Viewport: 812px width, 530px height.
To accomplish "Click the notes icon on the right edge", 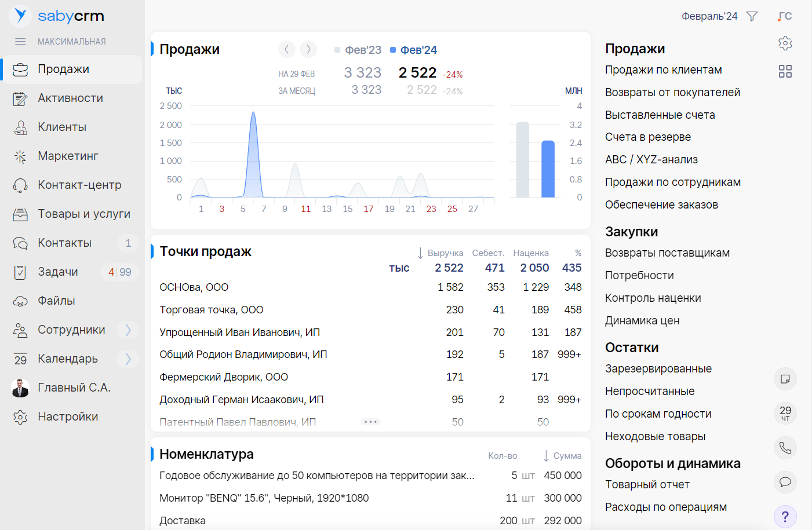I will pyautogui.click(x=785, y=379).
